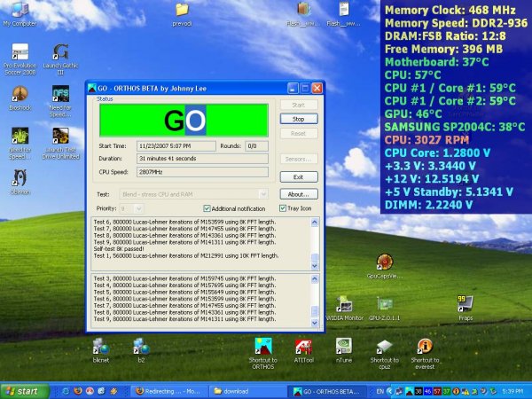Screen dimensions: 532x399
Task: Select the Oblivion desktop shortcut
Action: pos(20,182)
